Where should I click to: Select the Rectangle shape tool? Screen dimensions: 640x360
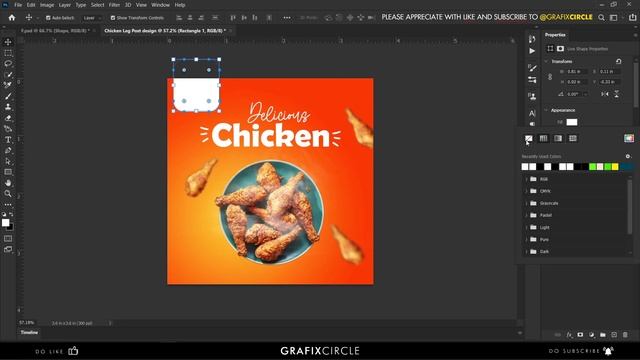8,172
